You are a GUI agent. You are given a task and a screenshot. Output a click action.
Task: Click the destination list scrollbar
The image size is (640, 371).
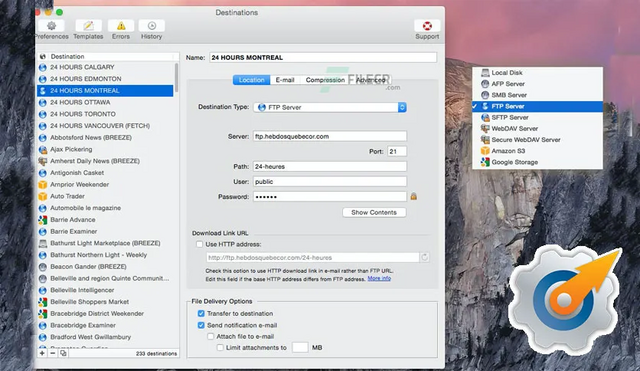tap(176, 78)
